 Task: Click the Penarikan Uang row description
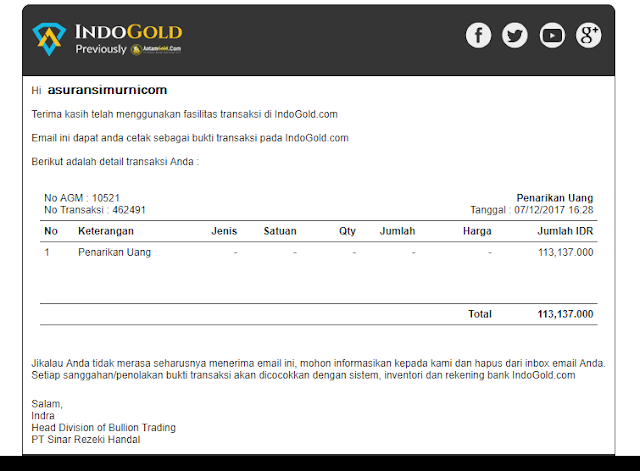pyautogui.click(x=114, y=252)
